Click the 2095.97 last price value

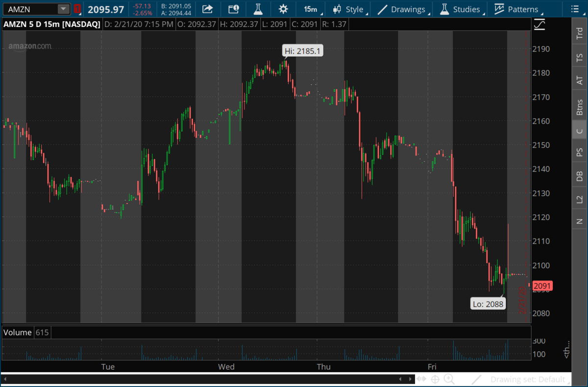click(x=106, y=9)
